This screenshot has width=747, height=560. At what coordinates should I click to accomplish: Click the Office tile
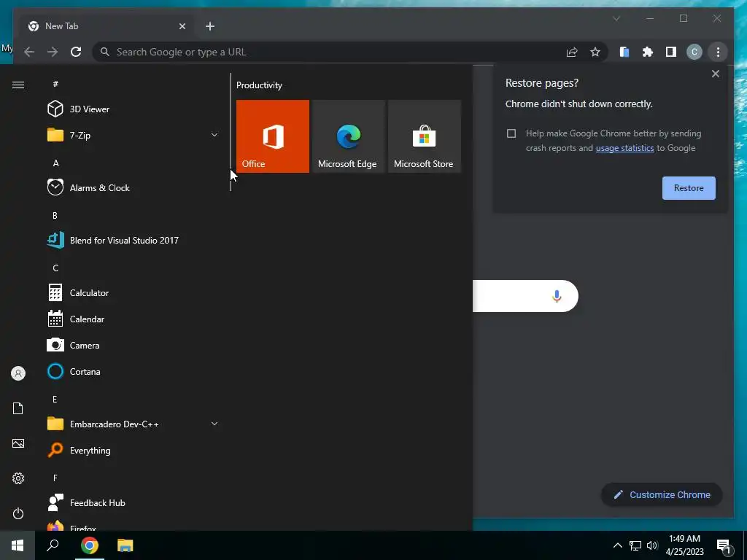(273, 136)
